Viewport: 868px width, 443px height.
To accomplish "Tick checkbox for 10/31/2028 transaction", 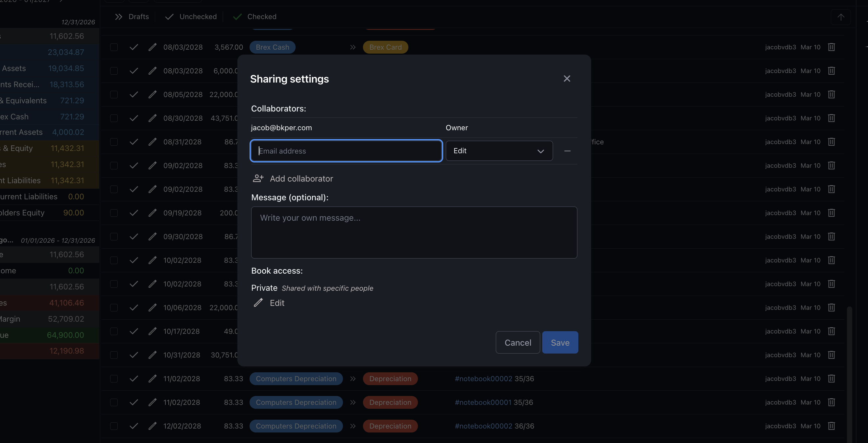I will pos(114,355).
